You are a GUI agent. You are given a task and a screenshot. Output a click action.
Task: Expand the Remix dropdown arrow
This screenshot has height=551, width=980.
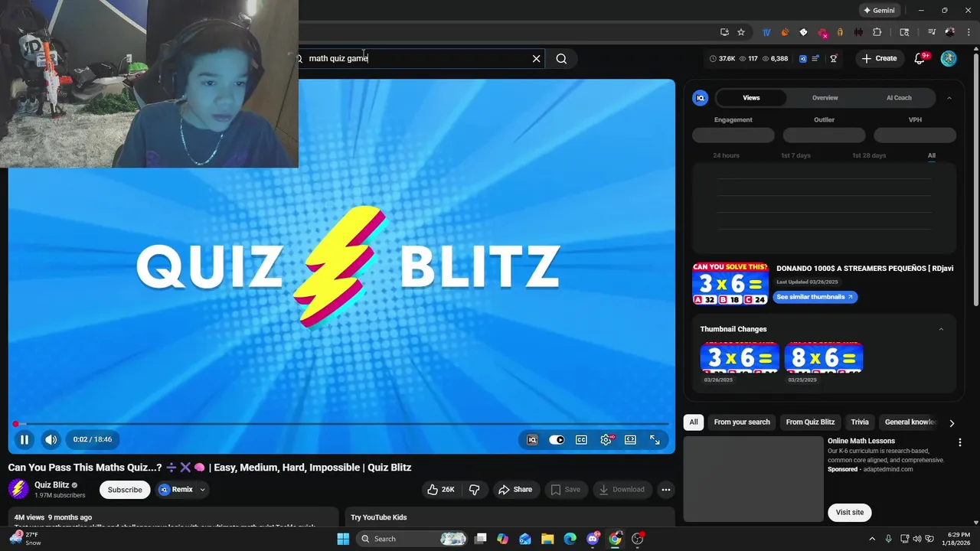click(x=203, y=490)
